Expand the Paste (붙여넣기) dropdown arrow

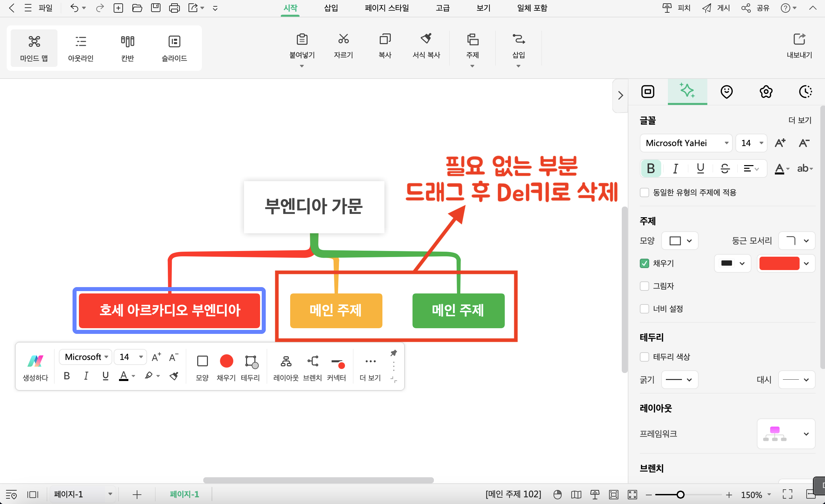pyautogui.click(x=302, y=66)
